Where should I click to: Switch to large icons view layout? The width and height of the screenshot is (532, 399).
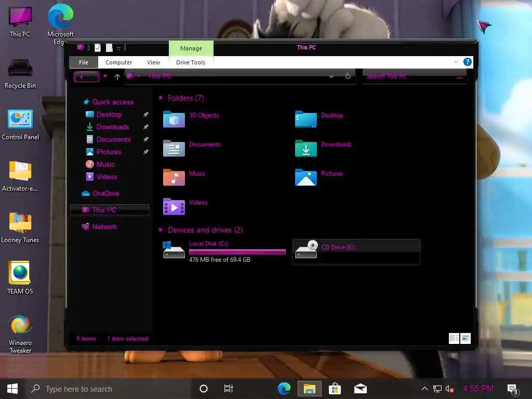(x=465, y=338)
